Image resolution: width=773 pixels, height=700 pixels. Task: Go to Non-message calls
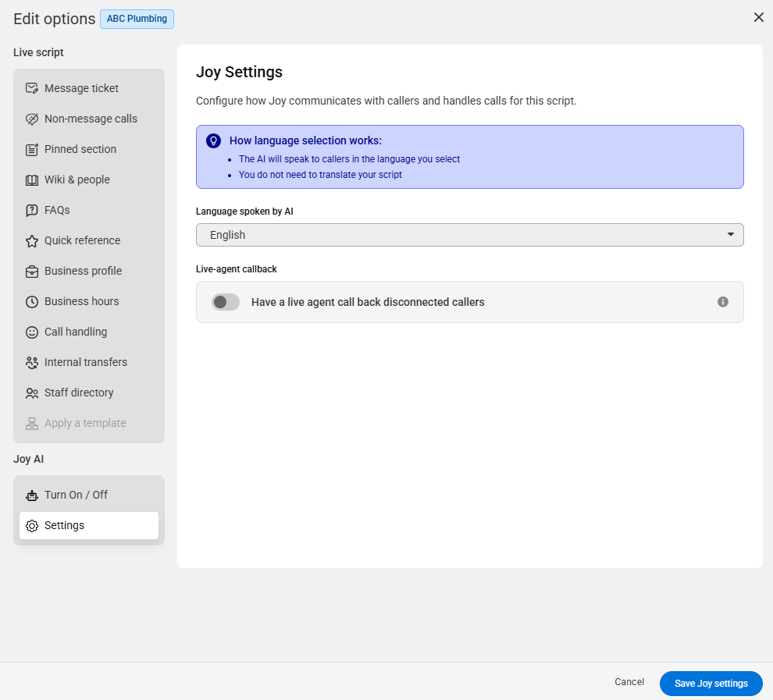pyautogui.click(x=89, y=119)
